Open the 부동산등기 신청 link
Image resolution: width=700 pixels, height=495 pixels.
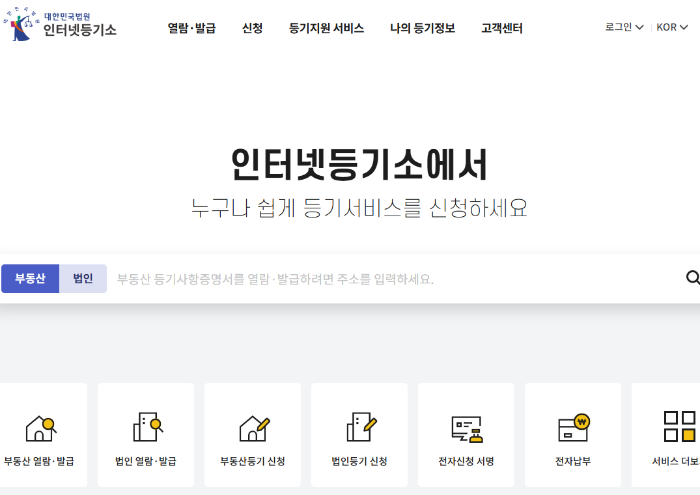point(253,461)
